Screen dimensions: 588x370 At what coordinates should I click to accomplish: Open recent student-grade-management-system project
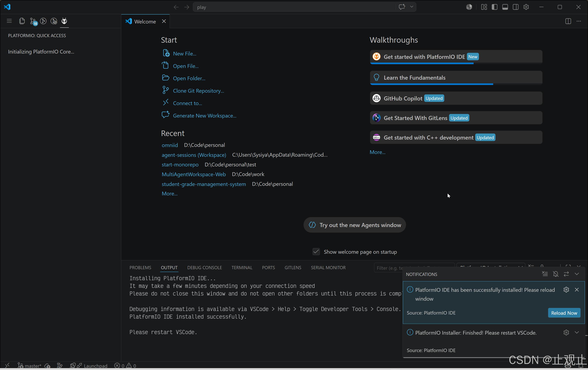[x=204, y=184]
